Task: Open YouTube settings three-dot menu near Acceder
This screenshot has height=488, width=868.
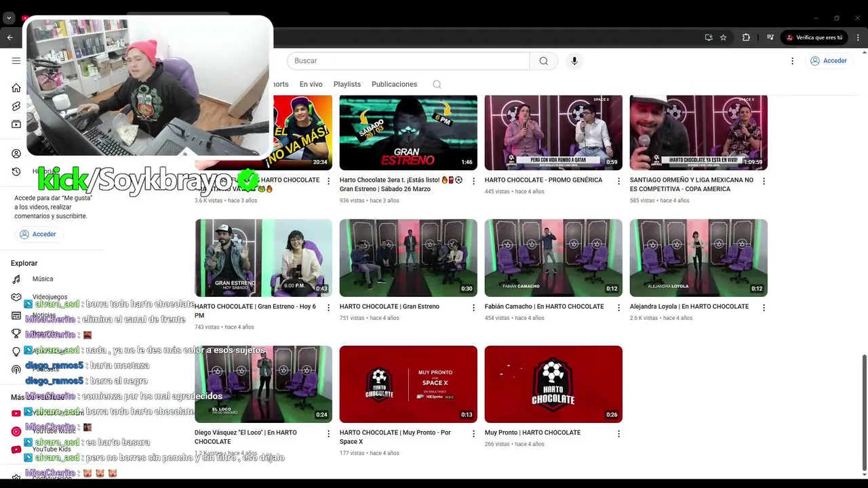Action: (792, 61)
